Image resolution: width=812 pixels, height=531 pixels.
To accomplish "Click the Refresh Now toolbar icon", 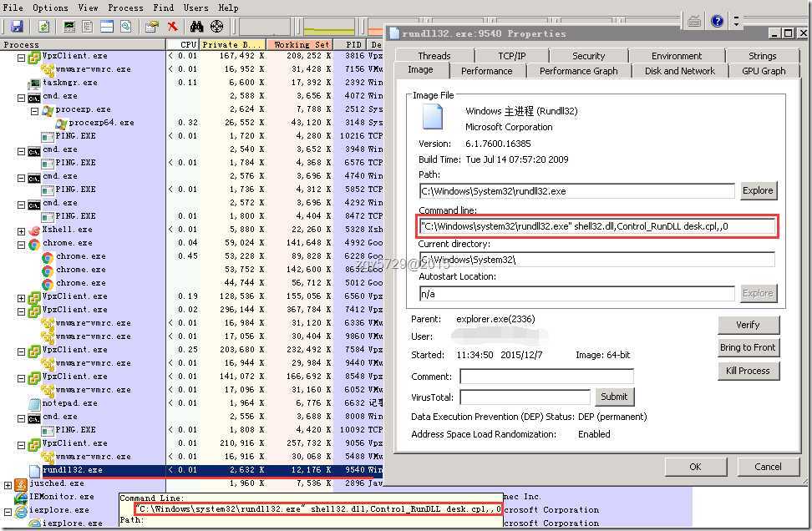I will tap(44, 26).
